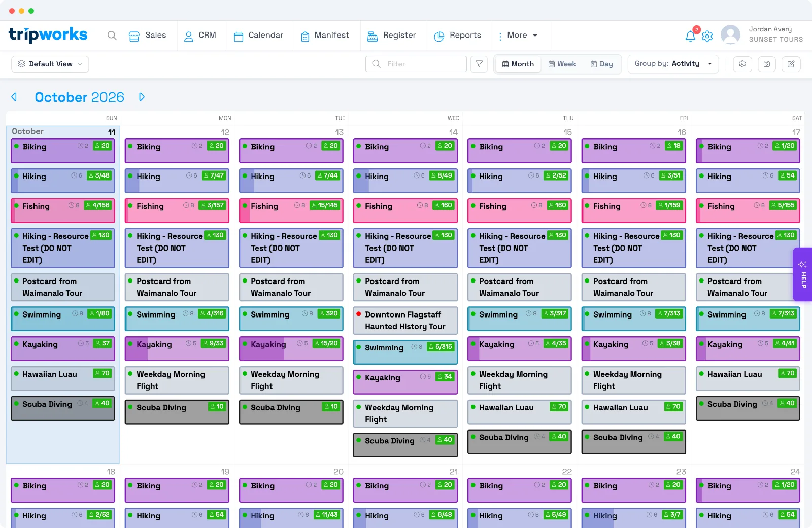Open Kayaking 15/20 event on October 13

(x=291, y=348)
